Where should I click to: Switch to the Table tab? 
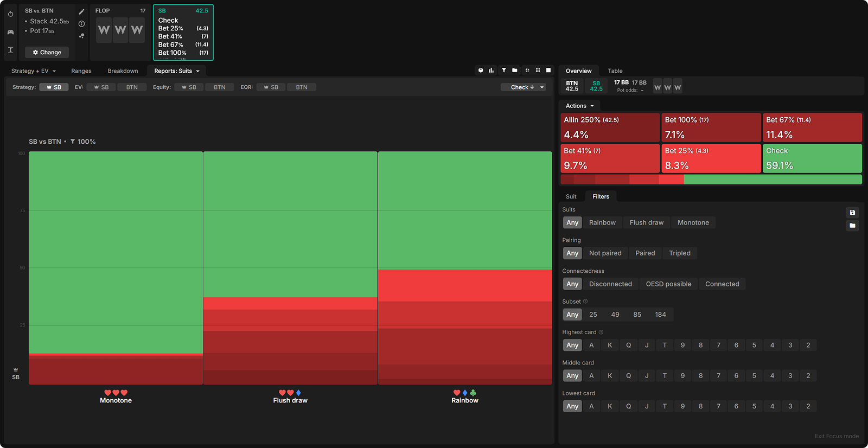coord(615,71)
